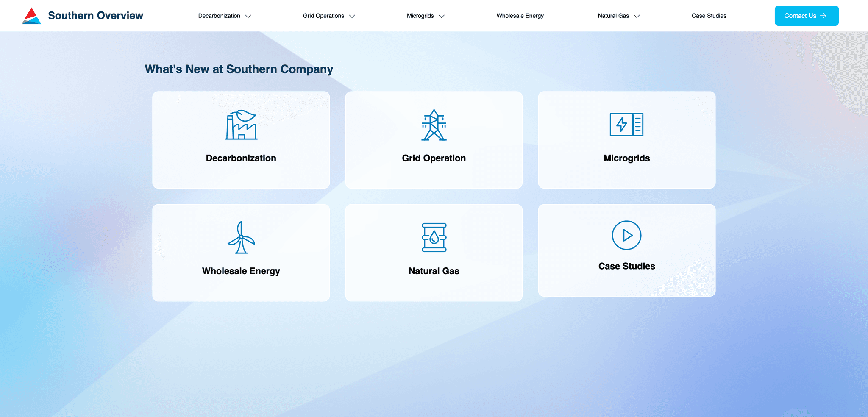This screenshot has width=868, height=417.
Task: Click the Contact Us button
Action: coord(807,16)
